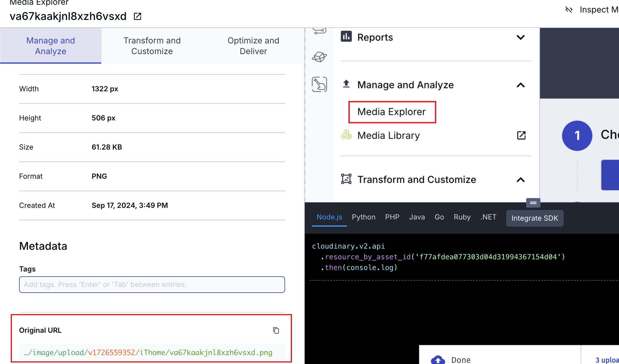Click the cloud upload icon next to Done
This screenshot has width=619, height=364.
coord(438,360)
